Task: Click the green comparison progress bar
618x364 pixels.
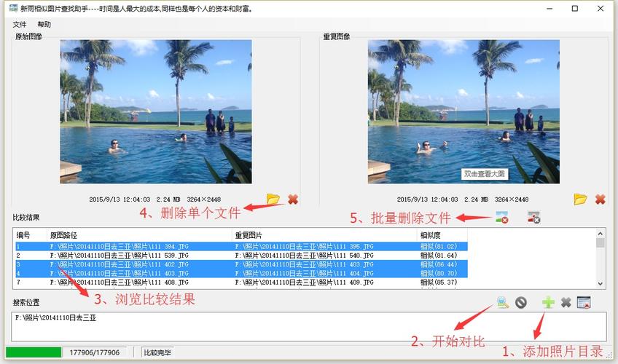Action: (x=34, y=352)
